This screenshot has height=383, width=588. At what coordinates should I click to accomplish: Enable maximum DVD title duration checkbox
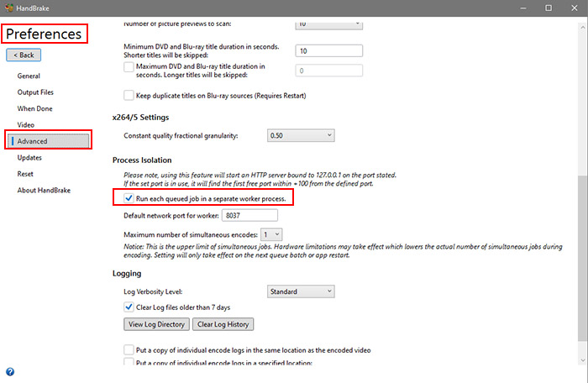pos(129,66)
